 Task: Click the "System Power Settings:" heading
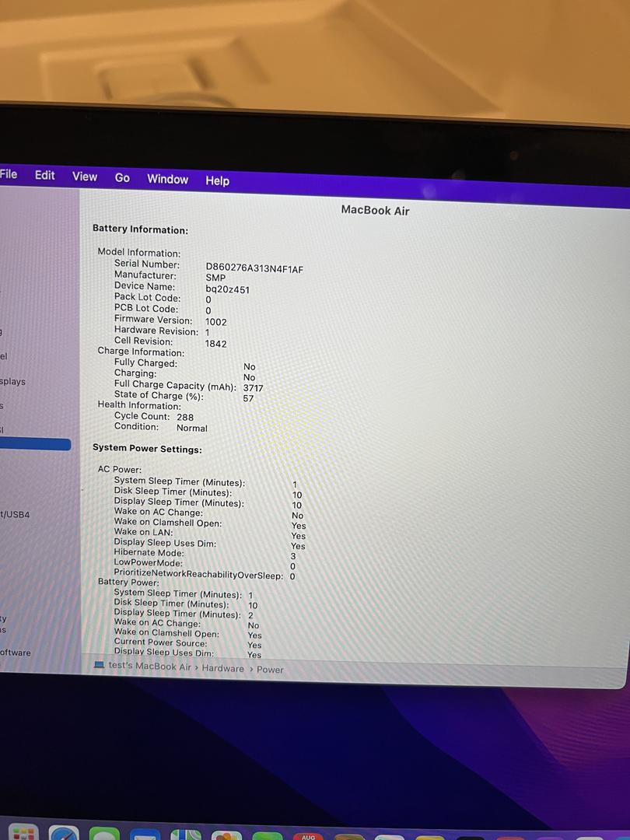point(147,449)
